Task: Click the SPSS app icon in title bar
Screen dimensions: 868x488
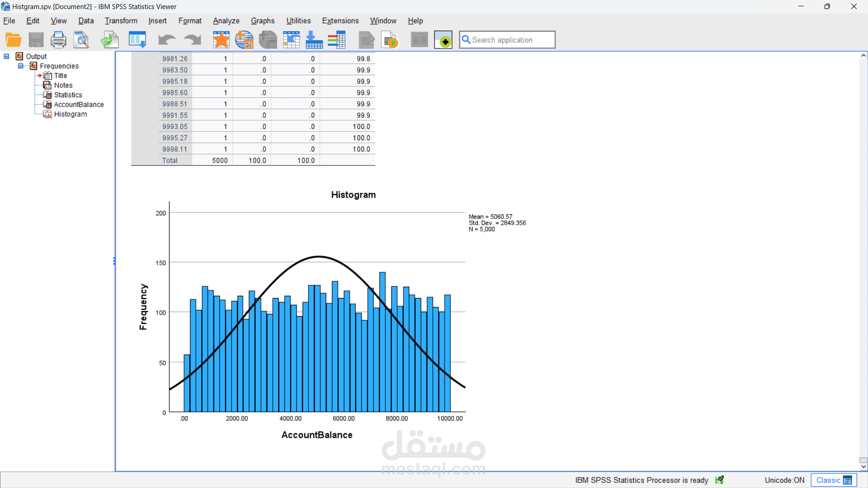Action: pos(5,6)
